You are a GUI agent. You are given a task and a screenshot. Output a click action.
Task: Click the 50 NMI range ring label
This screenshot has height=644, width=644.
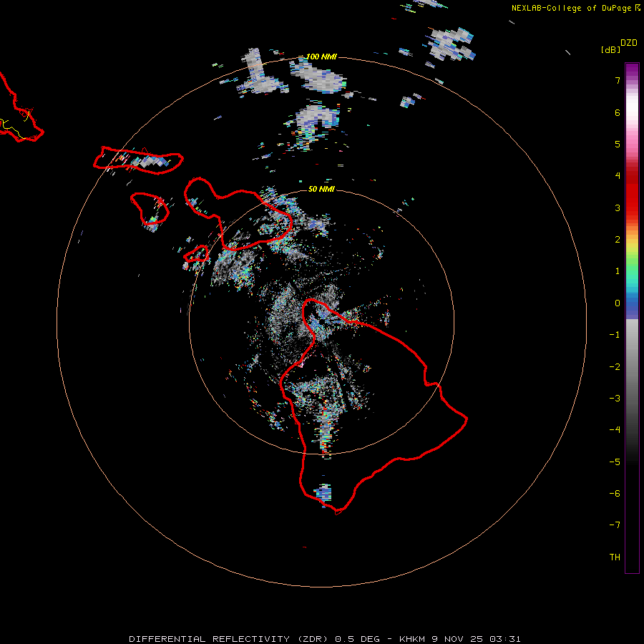pos(321,189)
